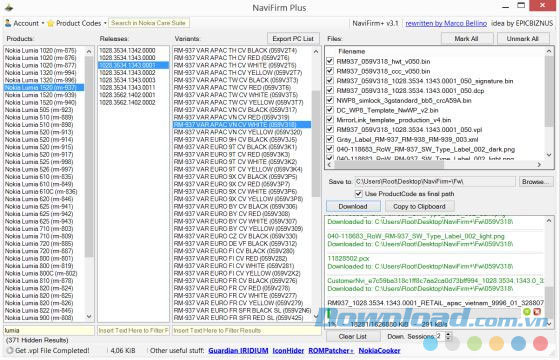Click the green pause download icon
Image resolution: width=560 pixels, height=360 pixels.
click(526, 312)
